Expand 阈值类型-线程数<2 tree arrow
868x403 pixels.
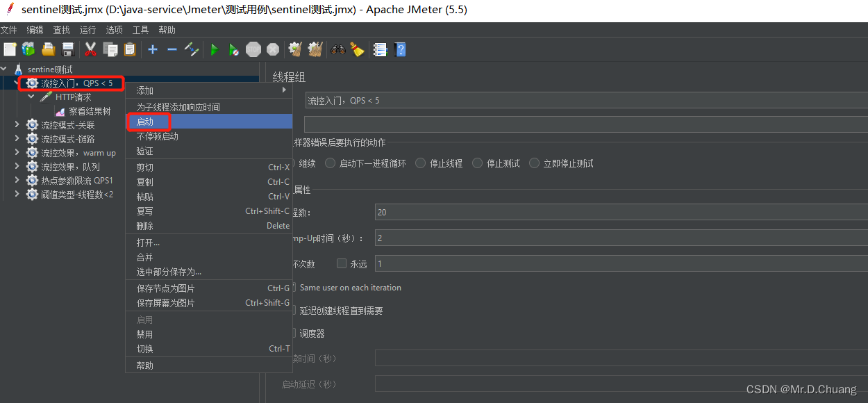coord(18,195)
